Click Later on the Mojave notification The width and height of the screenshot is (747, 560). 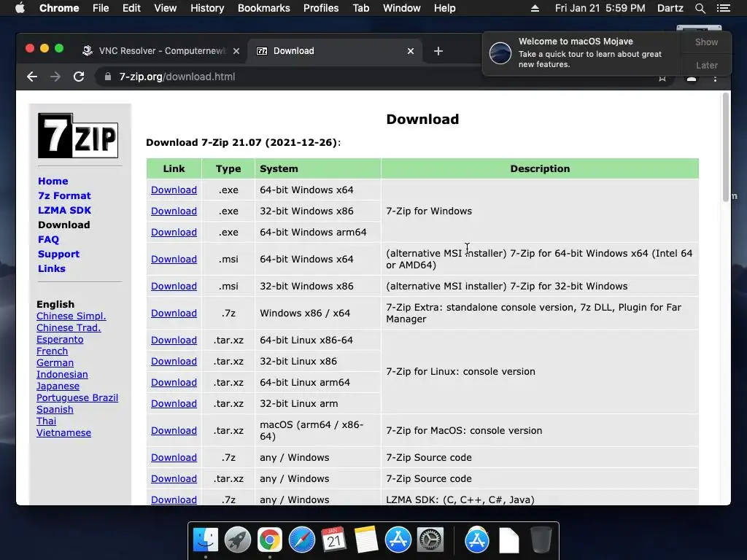[706, 65]
